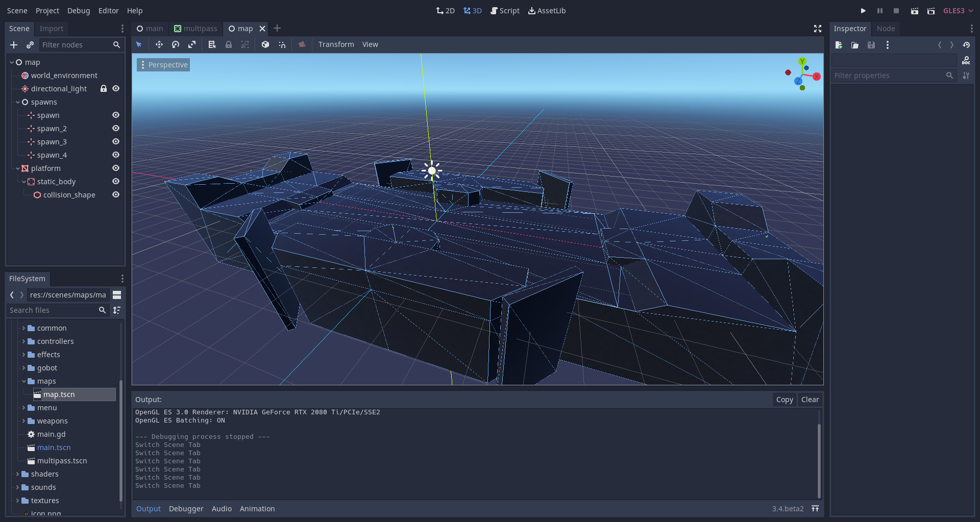Click the Clear button in the Output panel
This screenshot has height=522, width=980.
coord(810,400)
